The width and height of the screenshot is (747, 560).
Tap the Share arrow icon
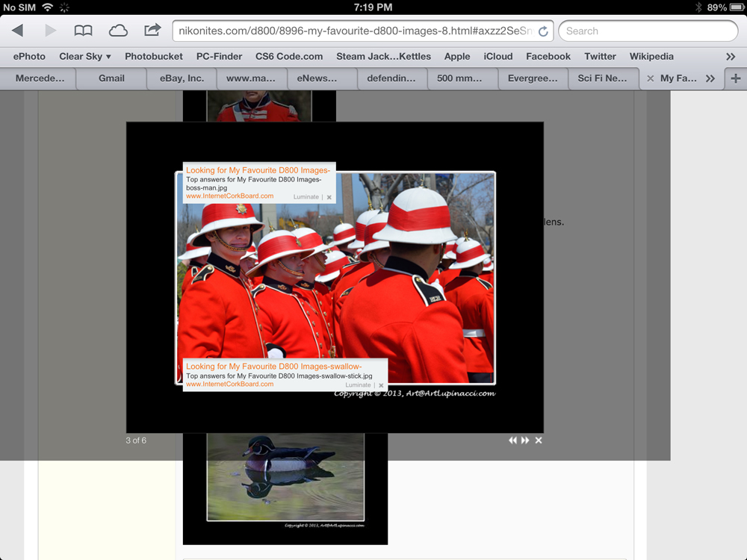point(152,31)
